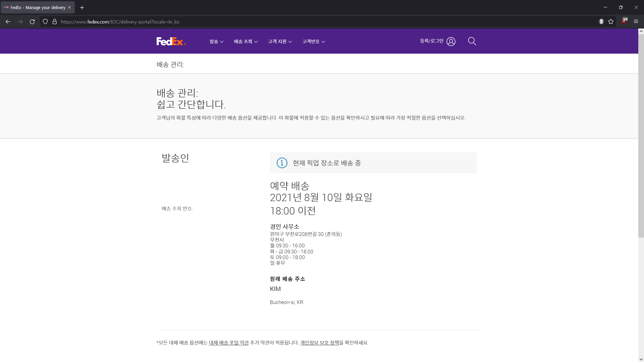Image resolution: width=644 pixels, height=362 pixels.
Task: Click the blue info icon in the delivery status box
Action: coord(282,163)
